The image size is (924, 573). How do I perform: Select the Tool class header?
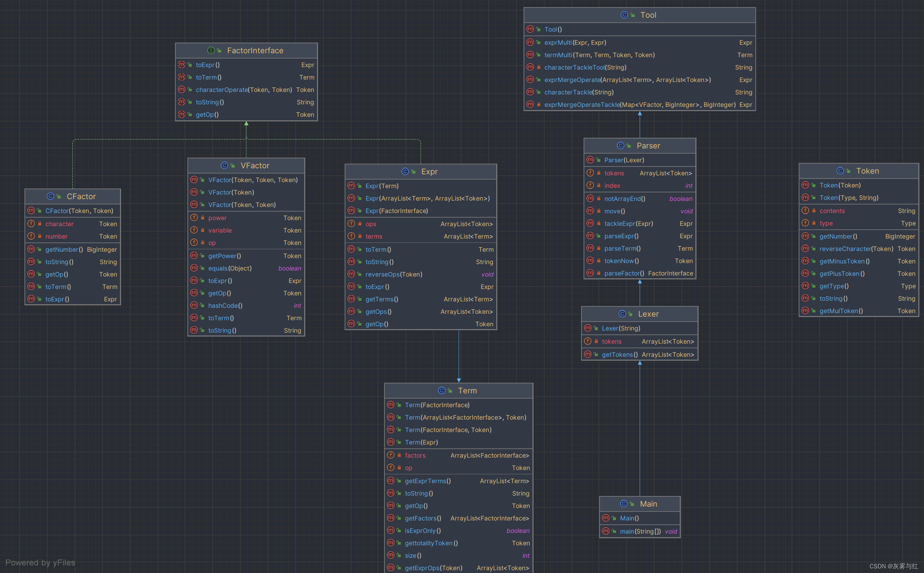tap(640, 15)
